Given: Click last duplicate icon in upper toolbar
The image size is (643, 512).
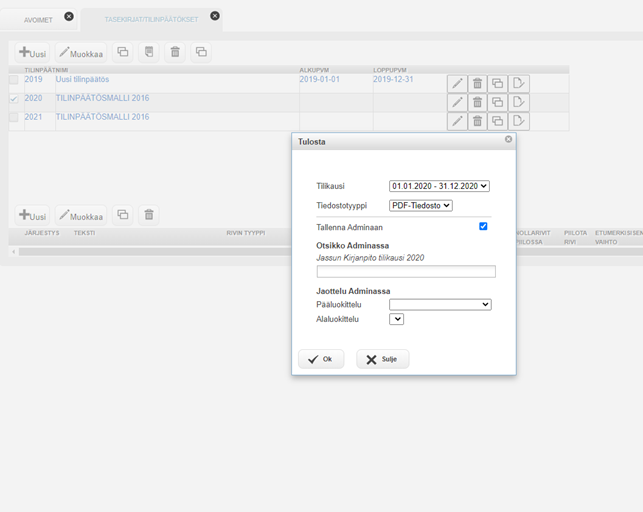Looking at the screenshot, I should coord(201,52).
